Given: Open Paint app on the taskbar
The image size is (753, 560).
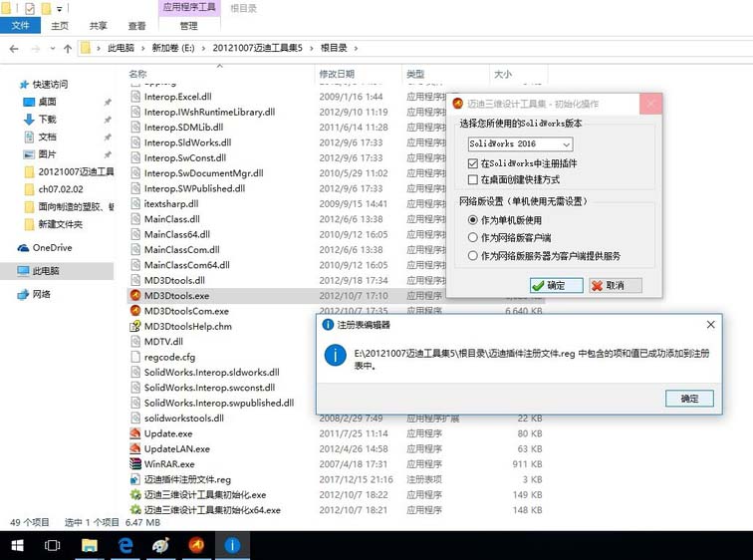Looking at the screenshot, I should coord(161,546).
